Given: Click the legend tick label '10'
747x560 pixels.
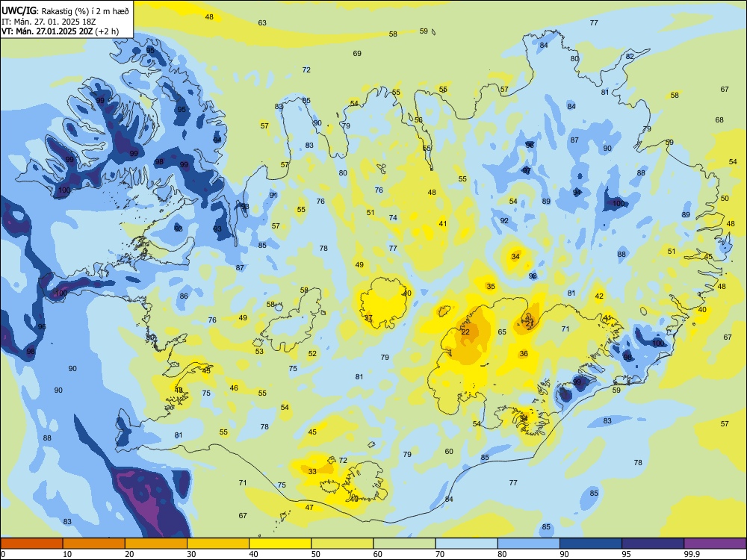Looking at the screenshot, I should 67,554.
